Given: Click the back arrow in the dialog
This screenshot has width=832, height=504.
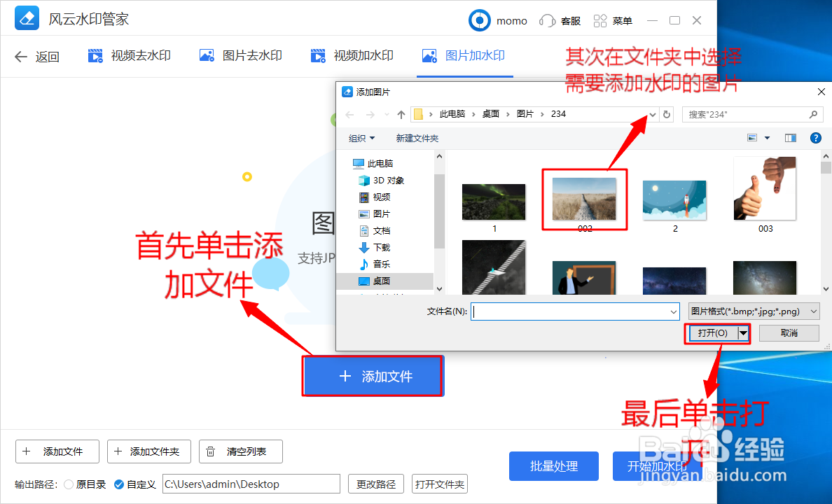Looking at the screenshot, I should [x=349, y=113].
